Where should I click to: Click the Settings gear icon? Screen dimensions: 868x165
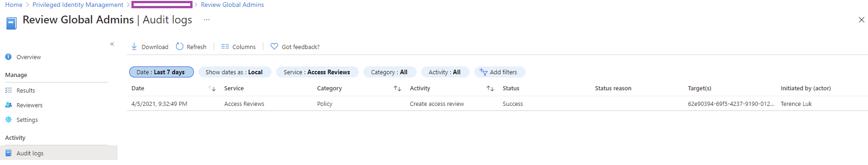click(8, 120)
